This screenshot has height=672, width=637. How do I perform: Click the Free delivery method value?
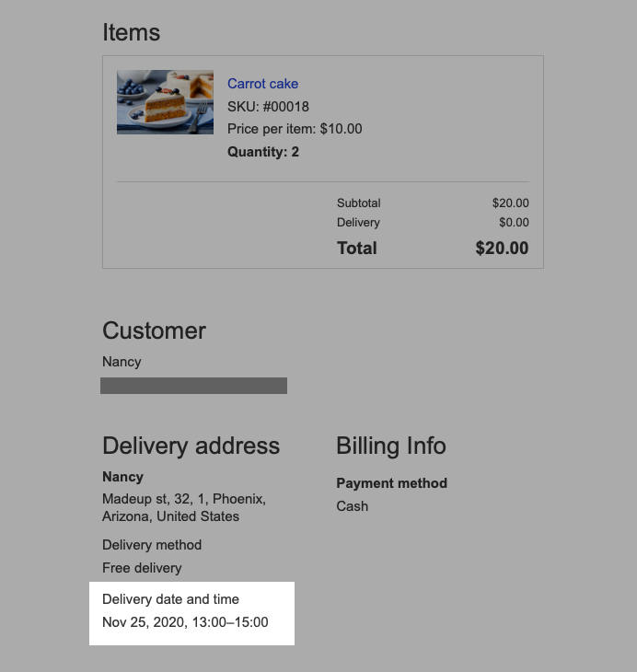pos(142,568)
